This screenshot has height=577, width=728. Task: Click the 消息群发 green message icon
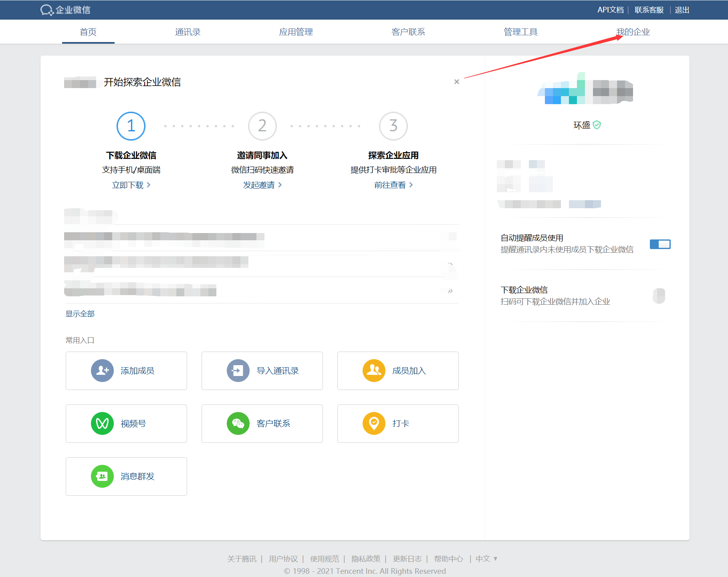click(x=103, y=476)
